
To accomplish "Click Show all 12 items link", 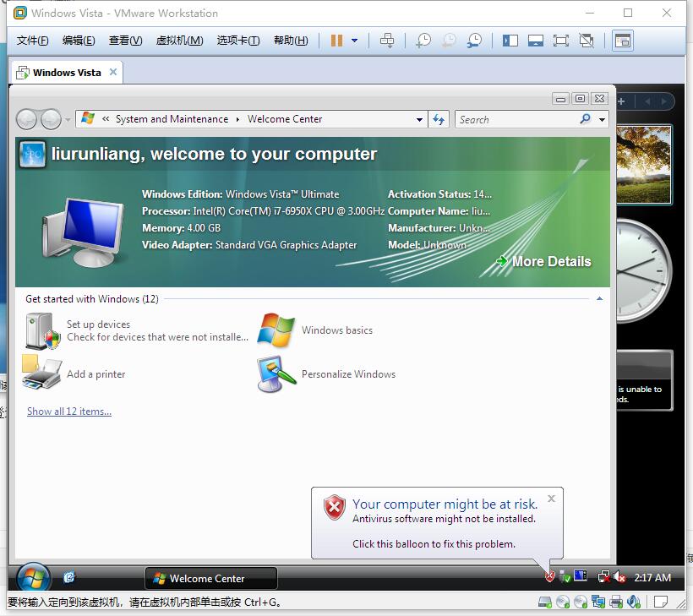I will 69,412.
